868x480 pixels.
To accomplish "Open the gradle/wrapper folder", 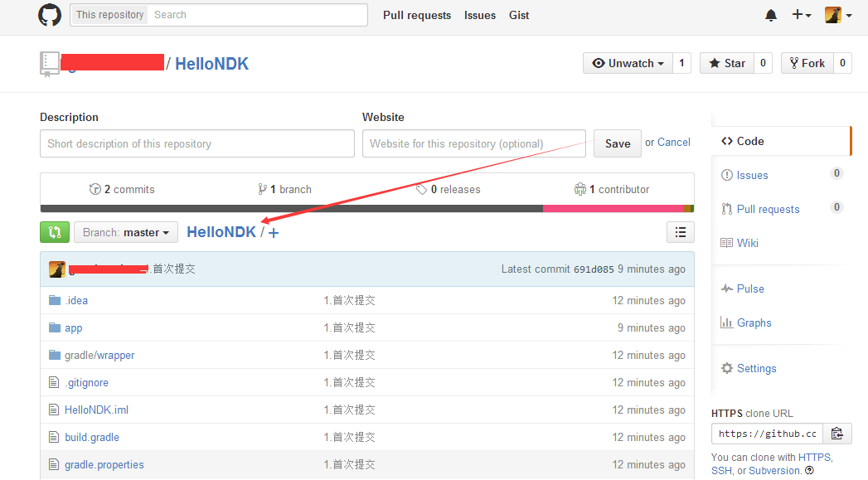I will (x=99, y=356).
